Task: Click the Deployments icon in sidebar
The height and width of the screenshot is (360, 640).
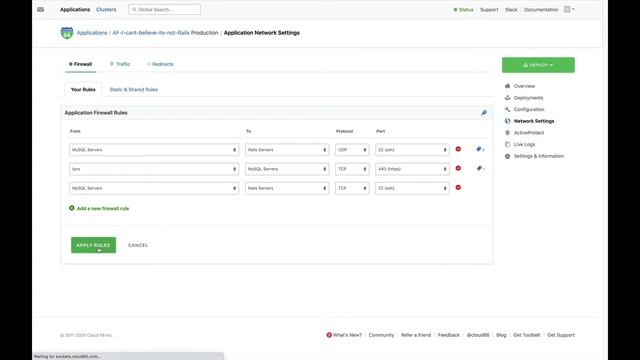Action: pos(507,98)
